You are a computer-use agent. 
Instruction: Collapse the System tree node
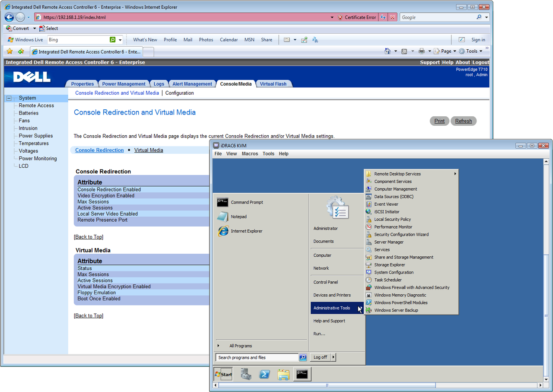click(x=9, y=98)
